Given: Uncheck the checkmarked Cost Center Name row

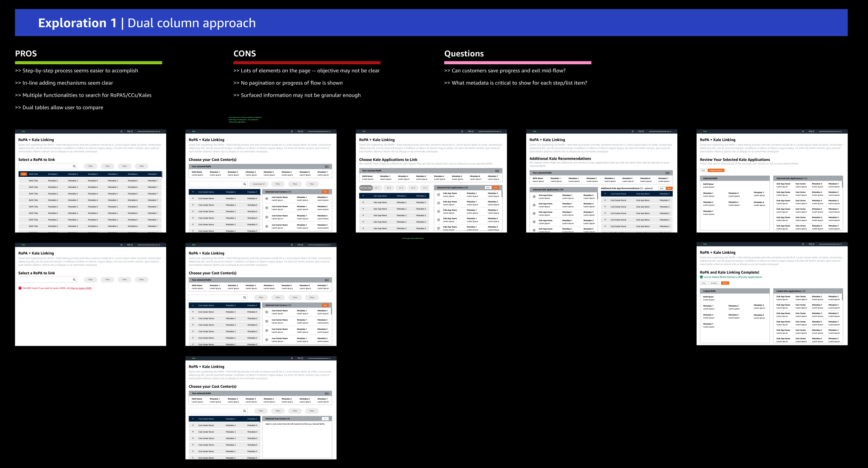Looking at the screenshot, I should [193, 305].
